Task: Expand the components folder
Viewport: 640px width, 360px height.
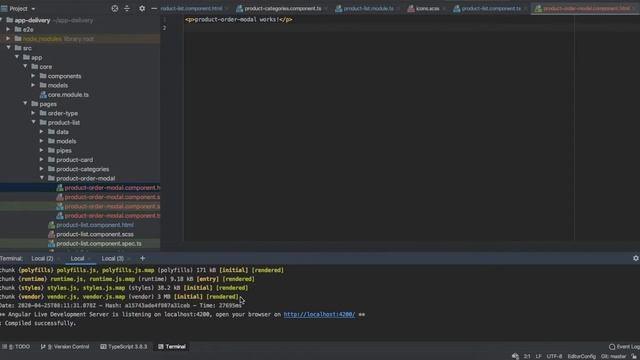Action: tap(33, 76)
